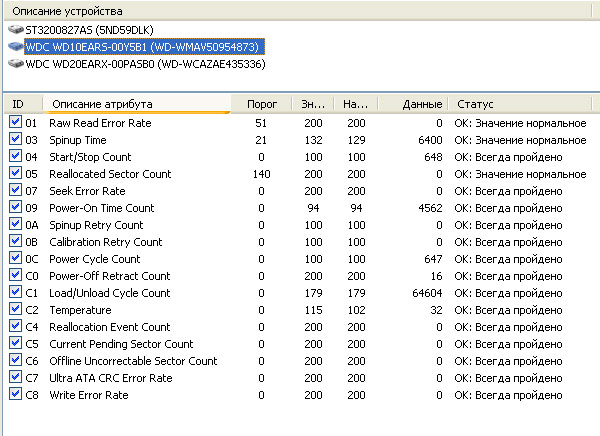Sort by the Порог column header
Image resolution: width=600 pixels, height=436 pixels.
262,104
